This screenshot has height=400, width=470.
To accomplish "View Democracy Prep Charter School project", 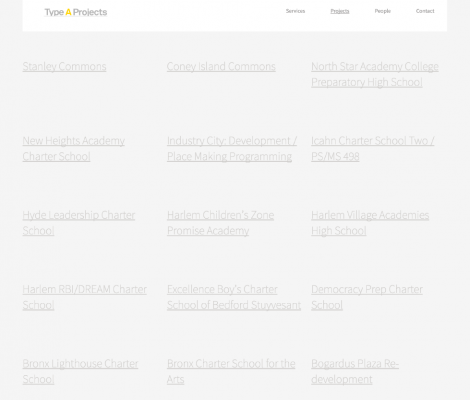I will tap(367, 297).
